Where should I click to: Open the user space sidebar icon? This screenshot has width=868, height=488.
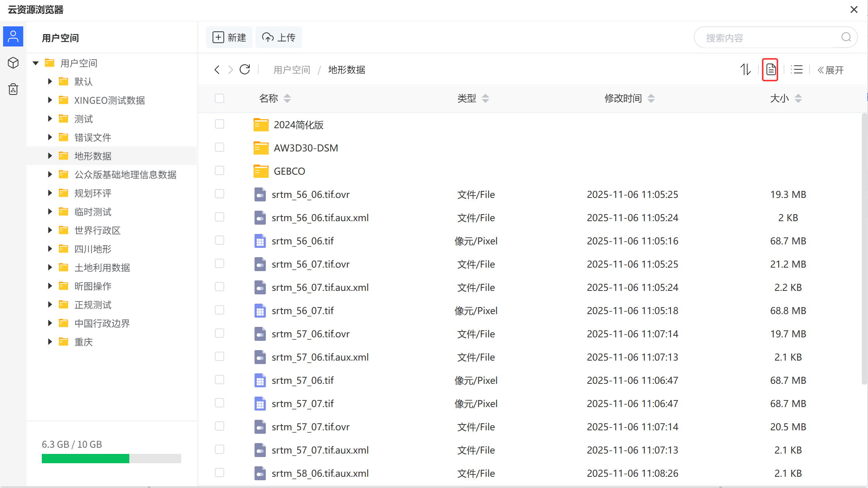point(13,37)
